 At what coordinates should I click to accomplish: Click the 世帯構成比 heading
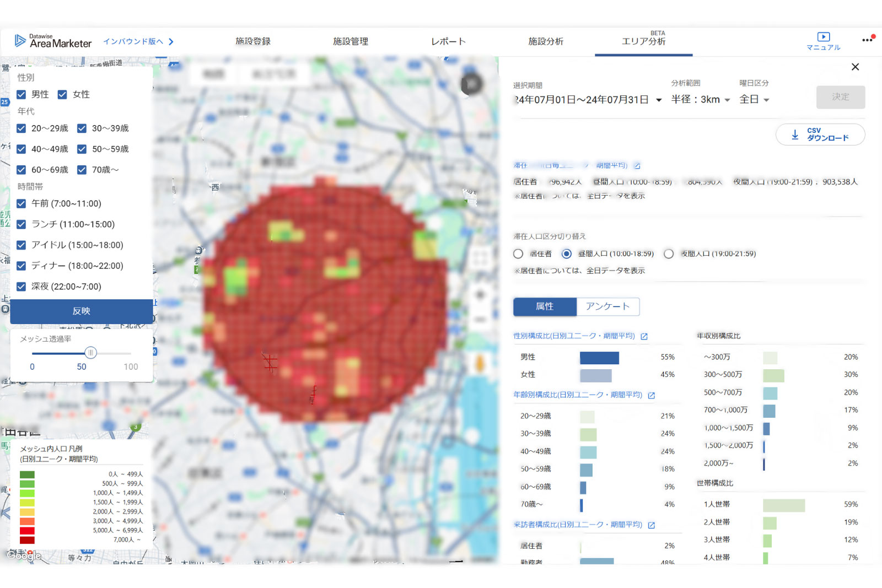point(715,483)
